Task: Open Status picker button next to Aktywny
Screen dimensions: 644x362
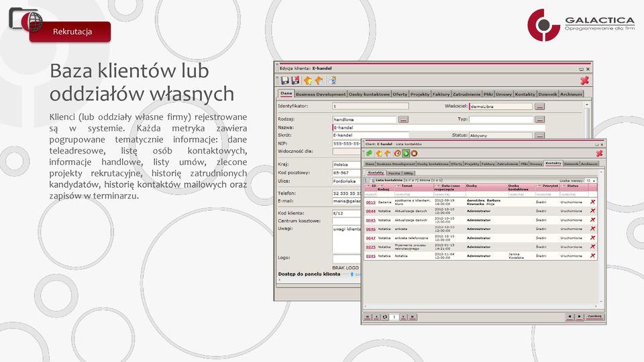Action: (539, 135)
